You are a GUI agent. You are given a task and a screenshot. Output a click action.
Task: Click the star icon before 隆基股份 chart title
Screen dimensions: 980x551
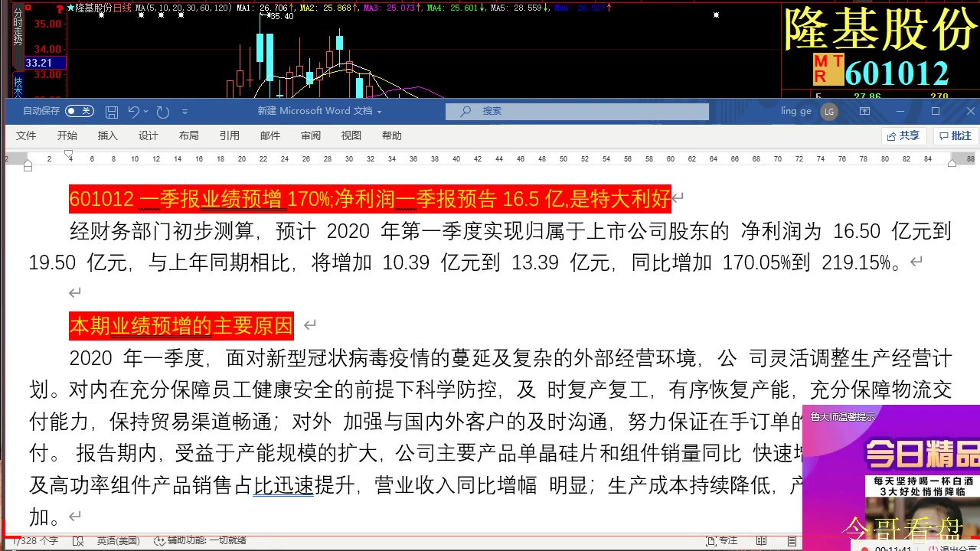tap(70, 8)
